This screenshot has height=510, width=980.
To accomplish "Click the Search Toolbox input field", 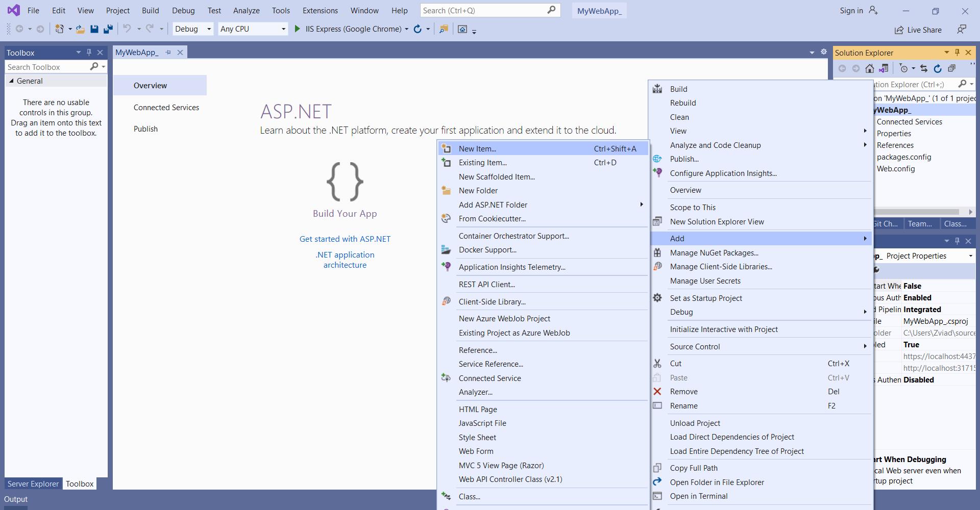I will tap(46, 67).
